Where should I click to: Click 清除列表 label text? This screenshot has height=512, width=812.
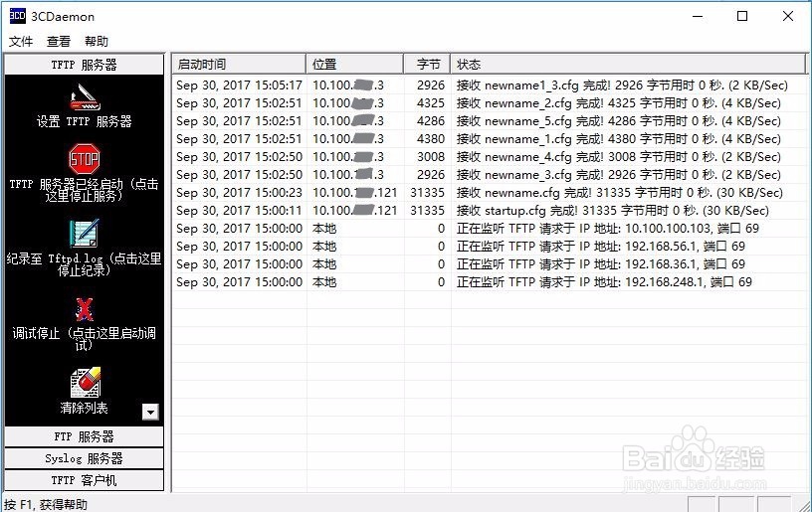pyautogui.click(x=84, y=408)
